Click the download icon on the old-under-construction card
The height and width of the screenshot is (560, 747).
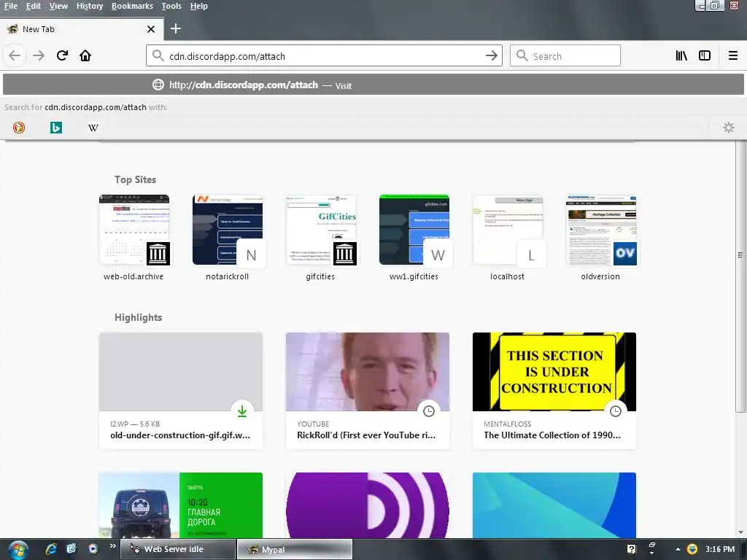click(x=242, y=411)
